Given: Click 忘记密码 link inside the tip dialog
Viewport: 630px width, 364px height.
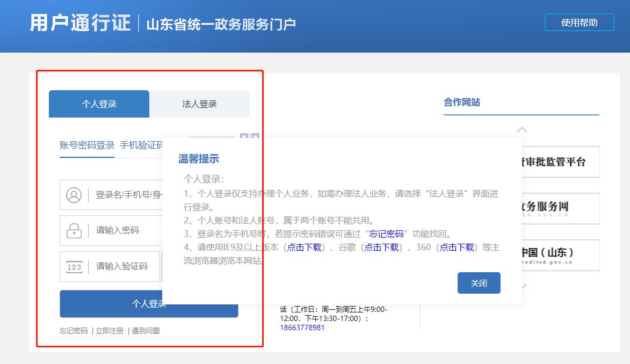Looking at the screenshot, I should point(386,234).
